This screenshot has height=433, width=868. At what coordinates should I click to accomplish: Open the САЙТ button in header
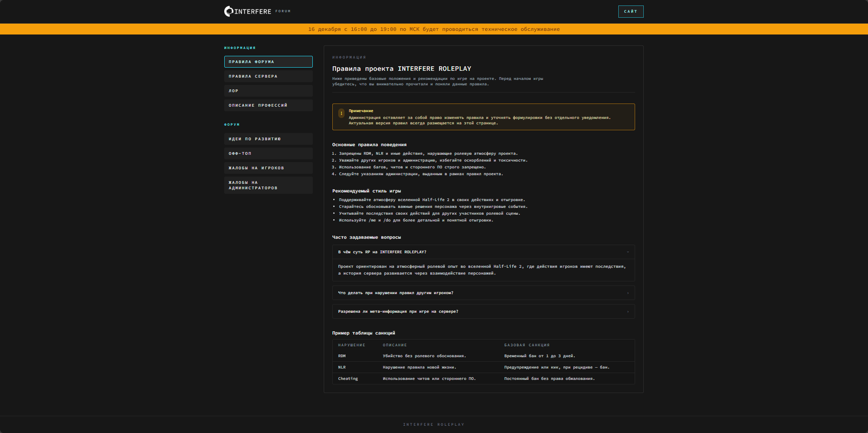click(x=630, y=11)
